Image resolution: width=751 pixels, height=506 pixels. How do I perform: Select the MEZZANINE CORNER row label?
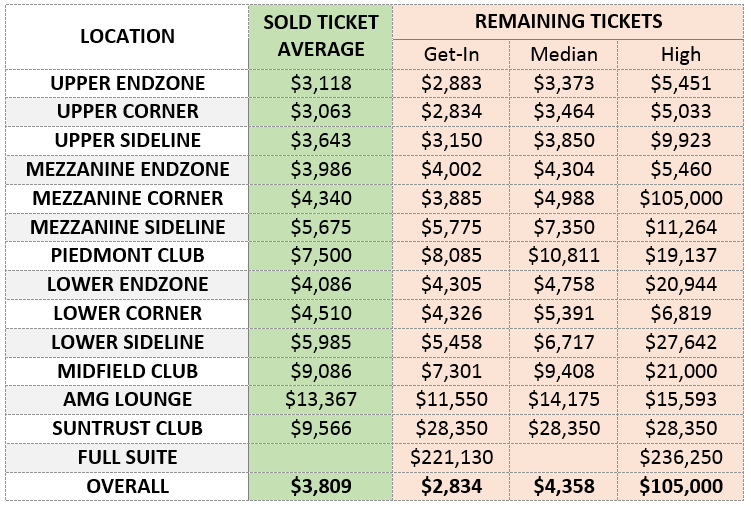(126, 198)
